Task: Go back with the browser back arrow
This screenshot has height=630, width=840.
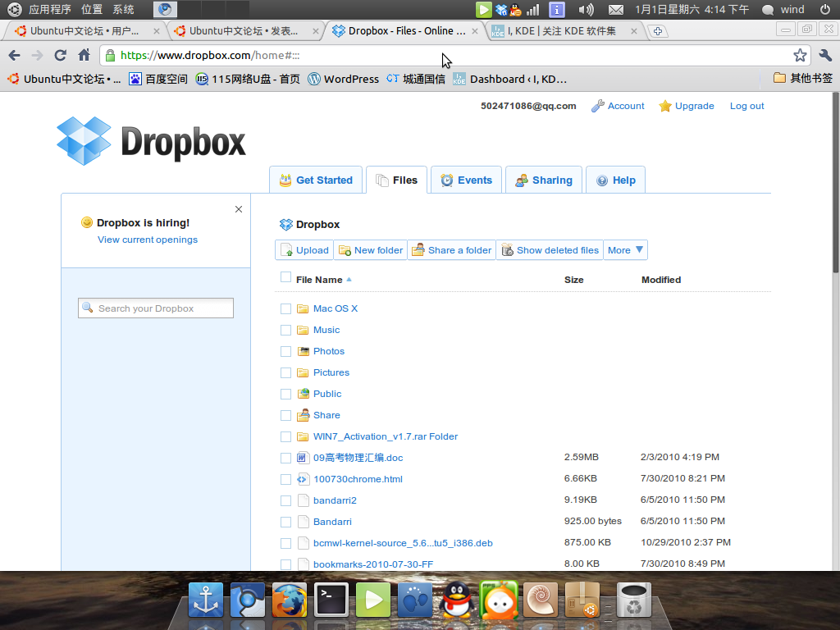Action: click(15, 55)
